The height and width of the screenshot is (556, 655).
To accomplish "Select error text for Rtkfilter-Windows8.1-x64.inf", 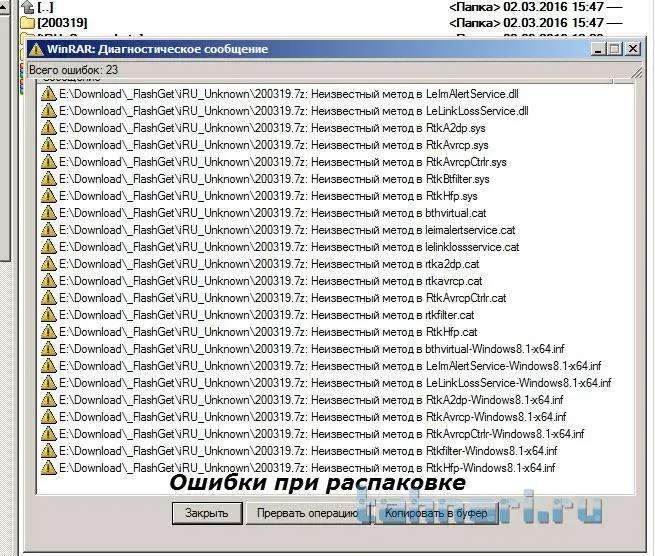I will pos(308,451).
